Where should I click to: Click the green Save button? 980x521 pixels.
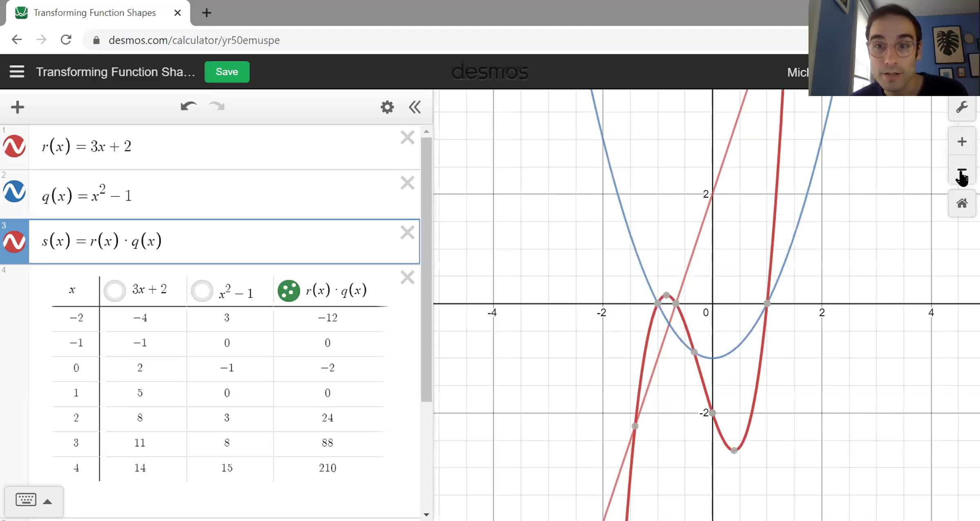coord(227,72)
